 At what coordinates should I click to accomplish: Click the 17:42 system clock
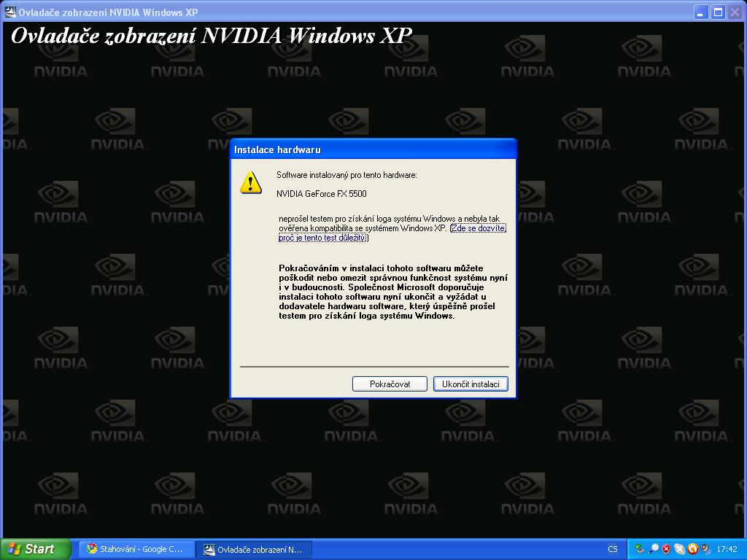tap(727, 549)
